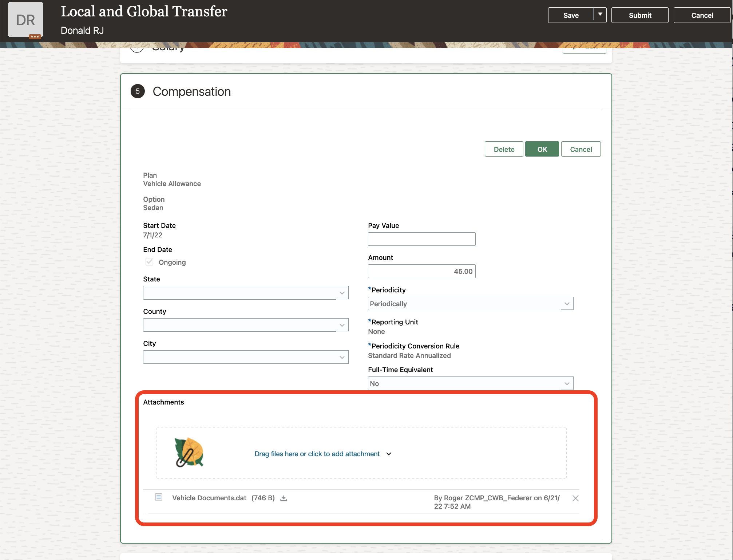Click the Vehicle Documents.dat file icon
This screenshot has height=560, width=733.
(159, 497)
